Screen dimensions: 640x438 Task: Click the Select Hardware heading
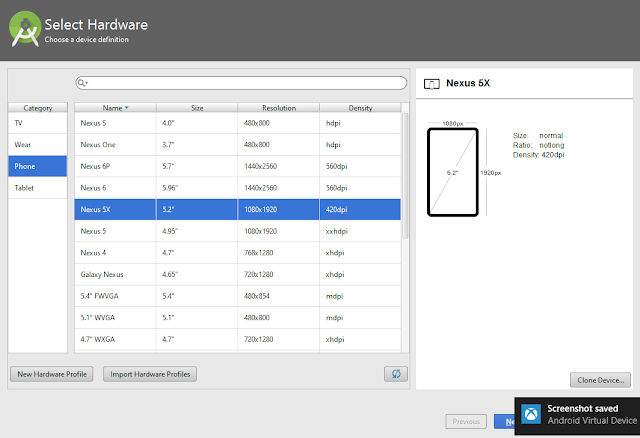[x=96, y=24]
